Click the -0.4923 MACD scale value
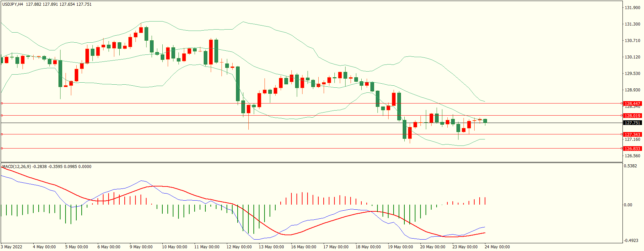The height and width of the screenshot is (251, 644). coord(630,241)
